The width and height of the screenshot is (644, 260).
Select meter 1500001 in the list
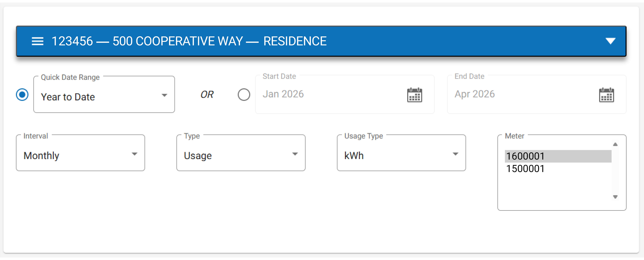[558, 169]
